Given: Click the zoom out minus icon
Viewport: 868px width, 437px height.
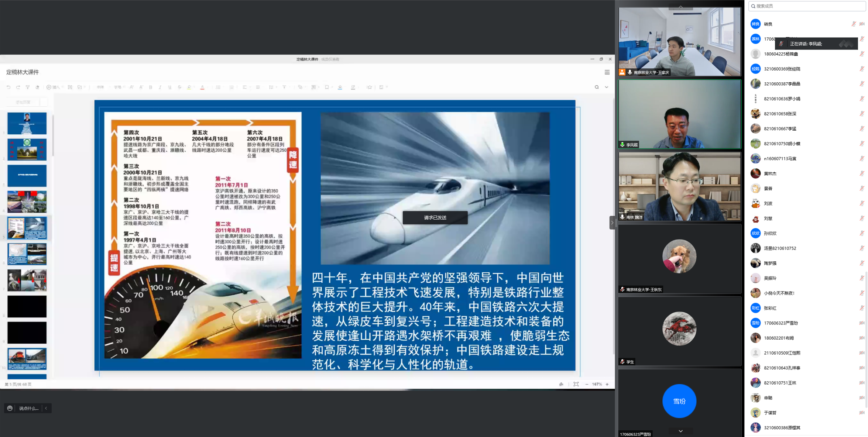Looking at the screenshot, I should coord(587,384).
